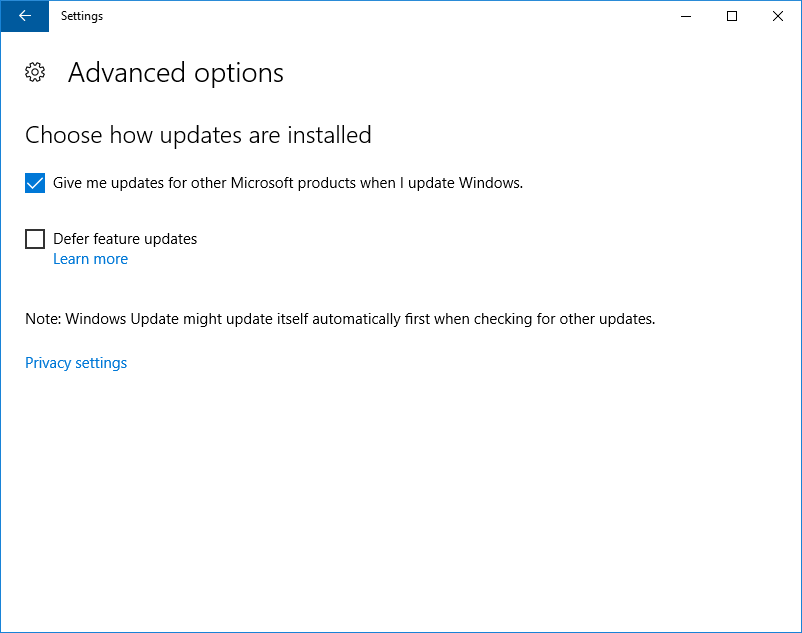
Task: Open the Privacy settings link
Action: (76, 363)
